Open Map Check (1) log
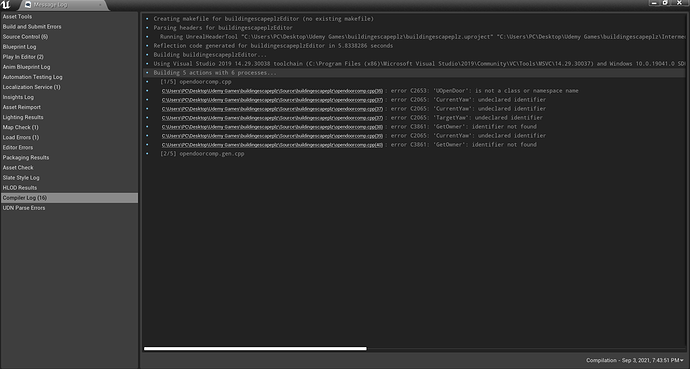This screenshot has width=690, height=369. click(69, 128)
